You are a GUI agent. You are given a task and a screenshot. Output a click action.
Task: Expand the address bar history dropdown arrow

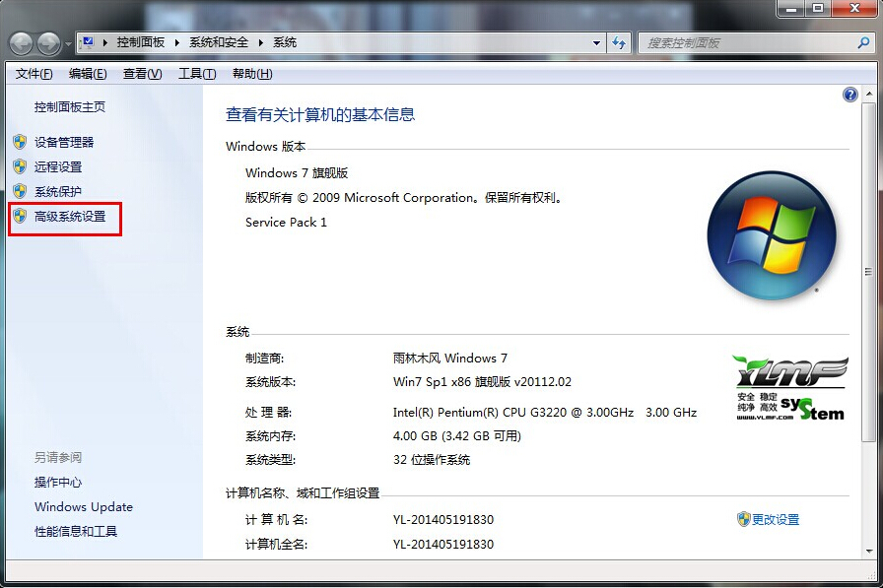point(597,43)
